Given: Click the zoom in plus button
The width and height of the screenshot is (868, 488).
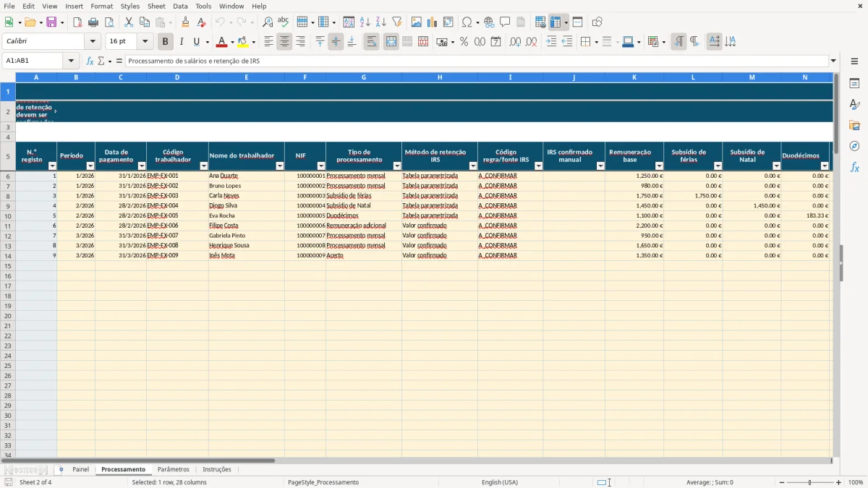Looking at the screenshot, I should point(839,482).
